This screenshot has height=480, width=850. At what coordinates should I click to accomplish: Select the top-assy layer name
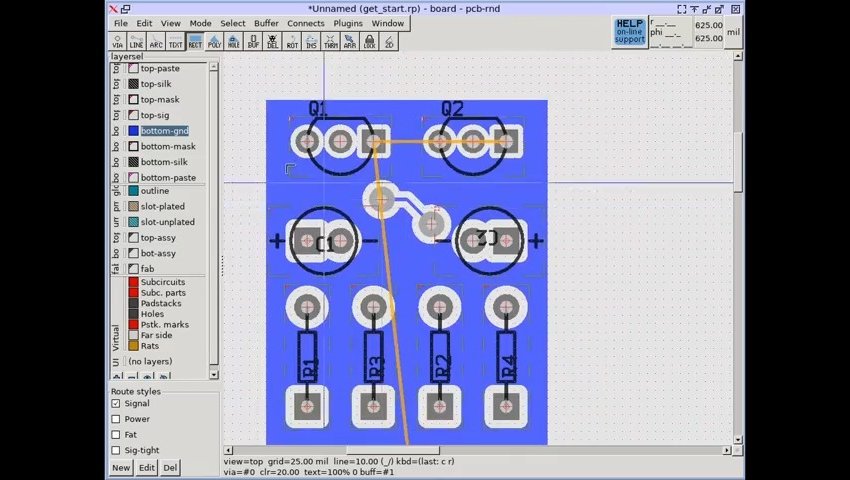[158, 238]
